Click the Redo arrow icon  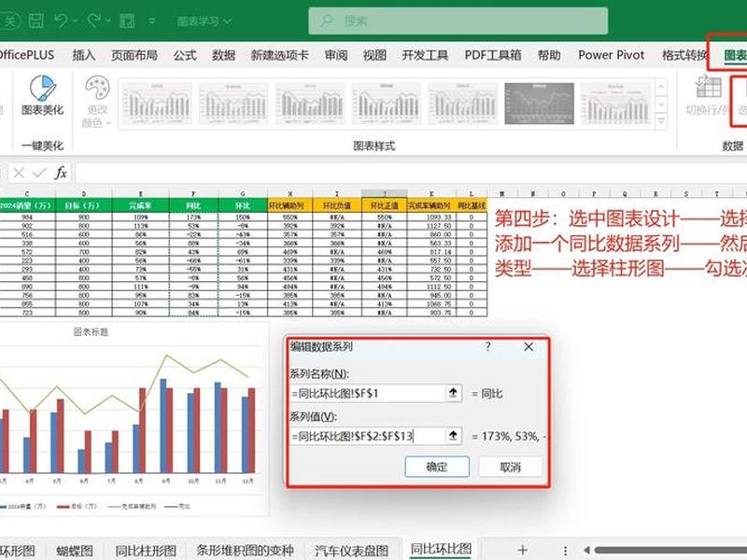[94, 21]
